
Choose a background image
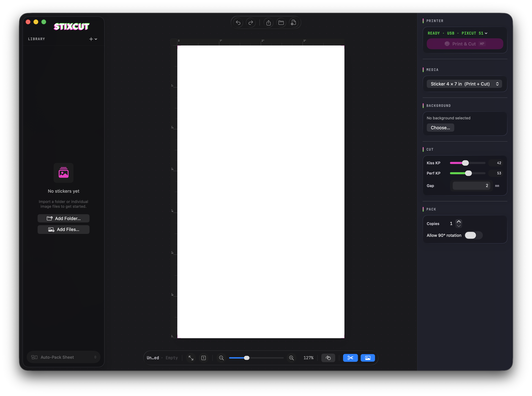click(440, 128)
